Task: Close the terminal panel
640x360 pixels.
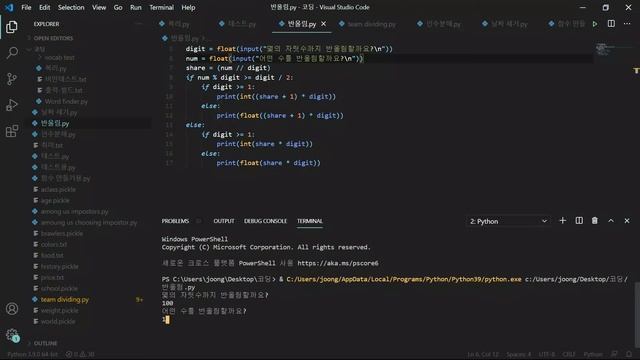Action: [x=627, y=220]
